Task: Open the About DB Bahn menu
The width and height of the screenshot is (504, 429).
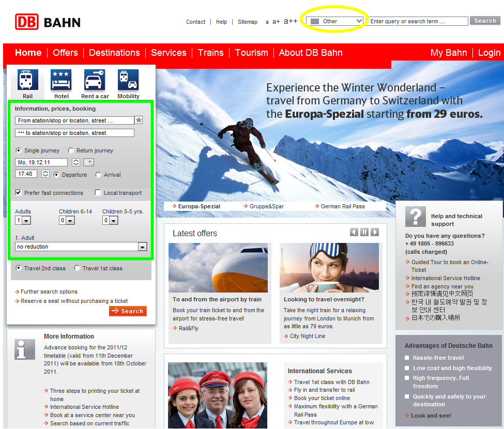Action: tap(311, 53)
